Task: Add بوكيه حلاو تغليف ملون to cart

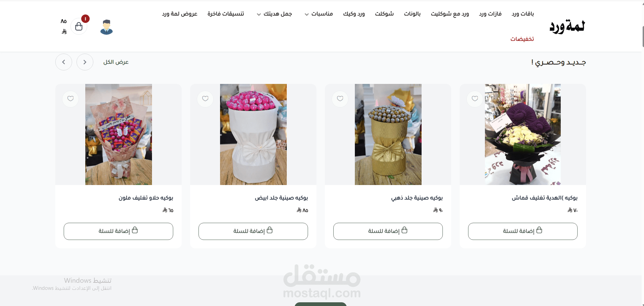Action: point(118,231)
